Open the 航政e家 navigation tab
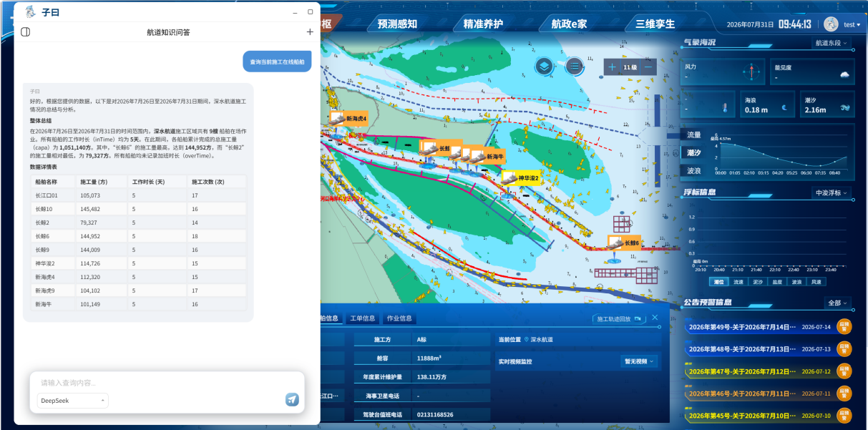 [569, 24]
